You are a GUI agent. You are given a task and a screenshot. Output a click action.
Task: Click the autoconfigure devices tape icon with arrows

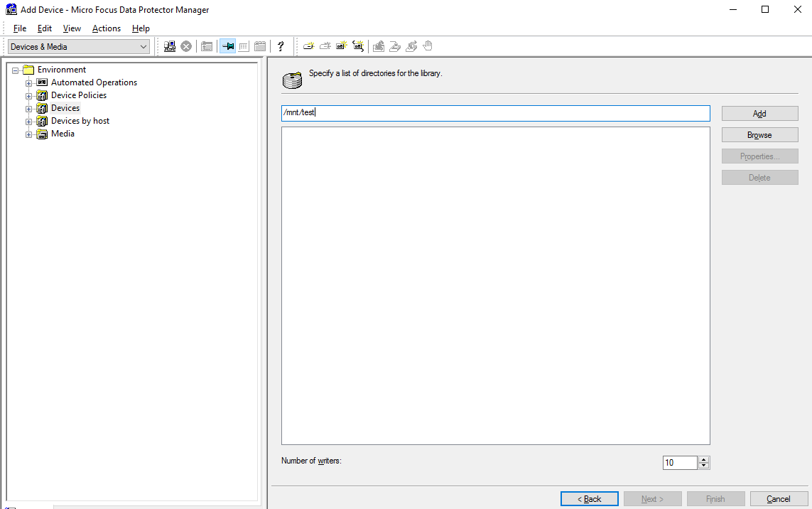click(358, 46)
